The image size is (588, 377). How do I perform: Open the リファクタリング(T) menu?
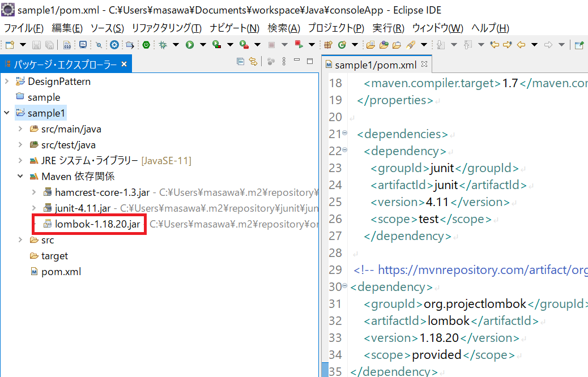click(167, 28)
